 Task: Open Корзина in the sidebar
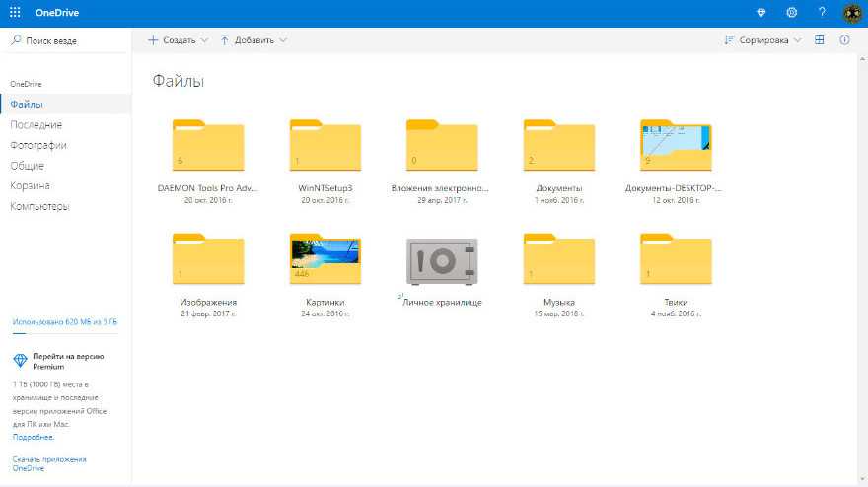31,185
